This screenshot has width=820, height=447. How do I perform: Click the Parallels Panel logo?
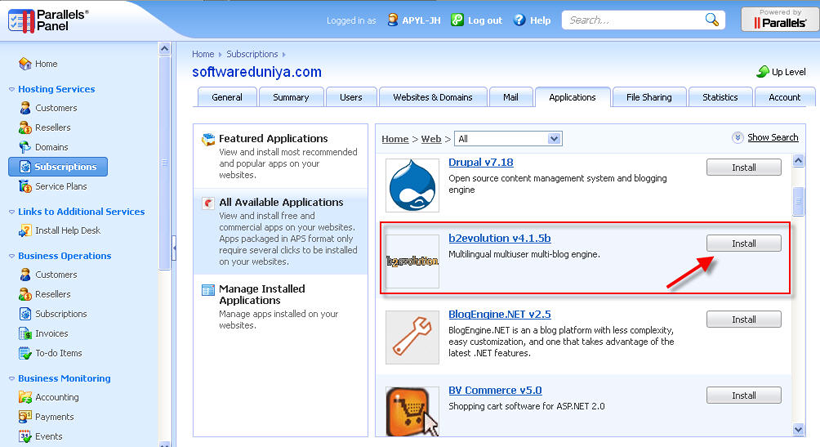point(48,20)
